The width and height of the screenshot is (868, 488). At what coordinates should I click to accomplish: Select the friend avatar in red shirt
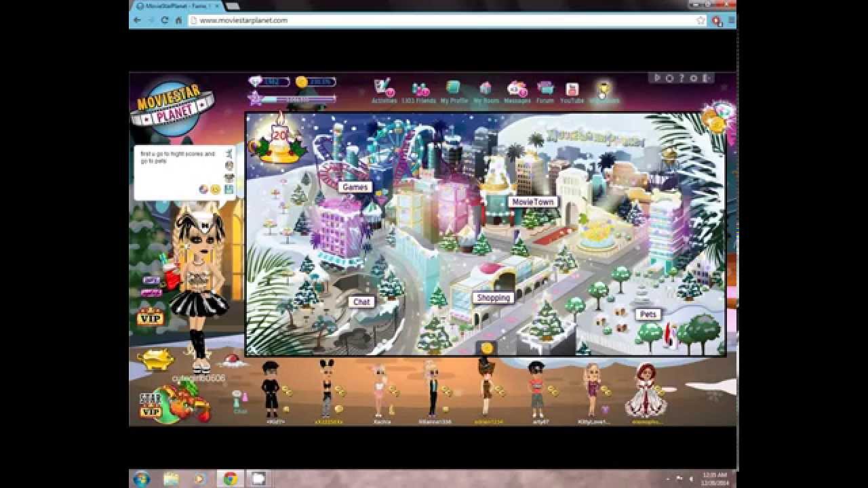(x=537, y=389)
